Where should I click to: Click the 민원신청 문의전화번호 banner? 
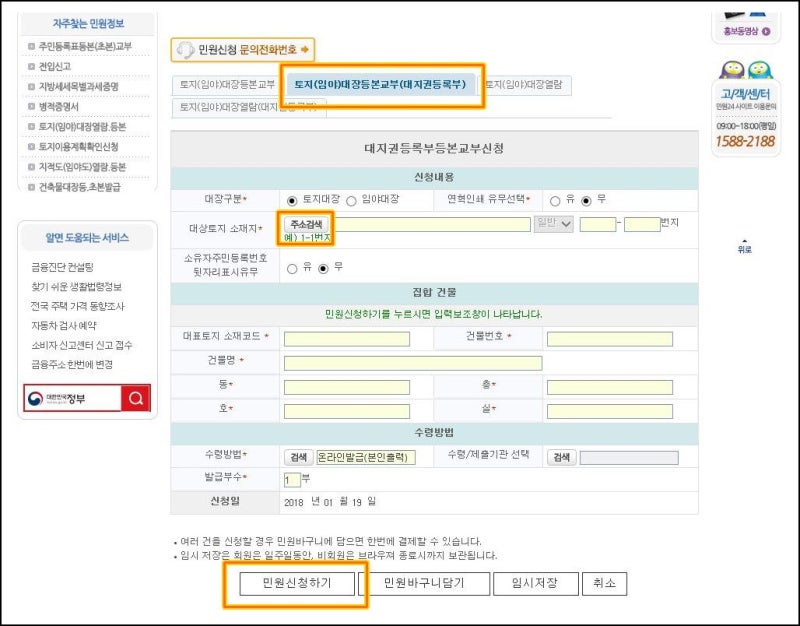click(x=243, y=50)
